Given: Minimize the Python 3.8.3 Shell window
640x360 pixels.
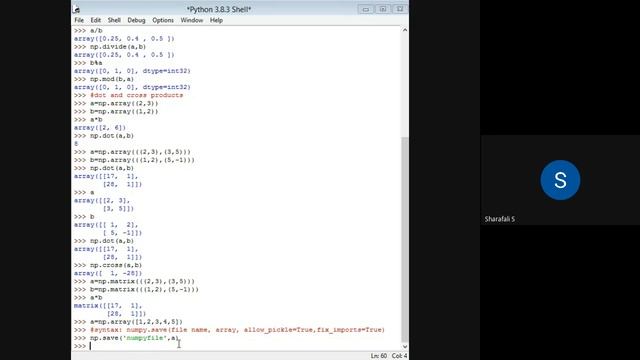Looking at the screenshot, I should click(366, 9).
